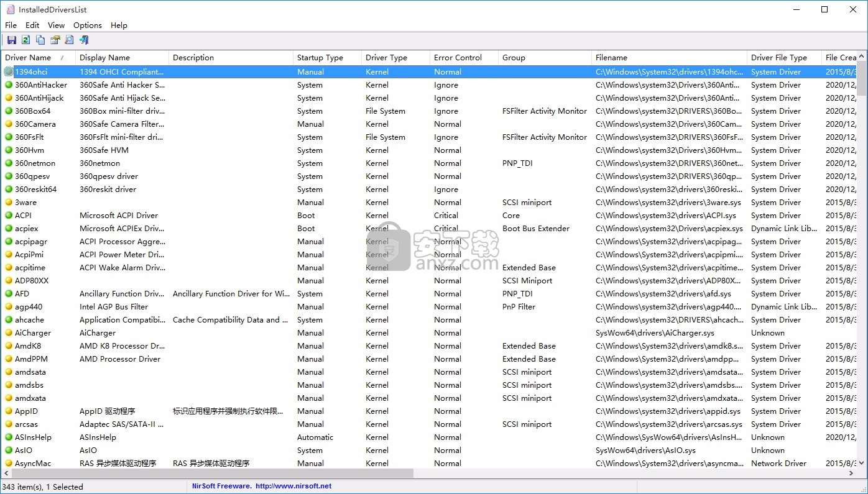
Task: Click 'Intel AGP Bus Filter' display name cell
Action: 114,307
